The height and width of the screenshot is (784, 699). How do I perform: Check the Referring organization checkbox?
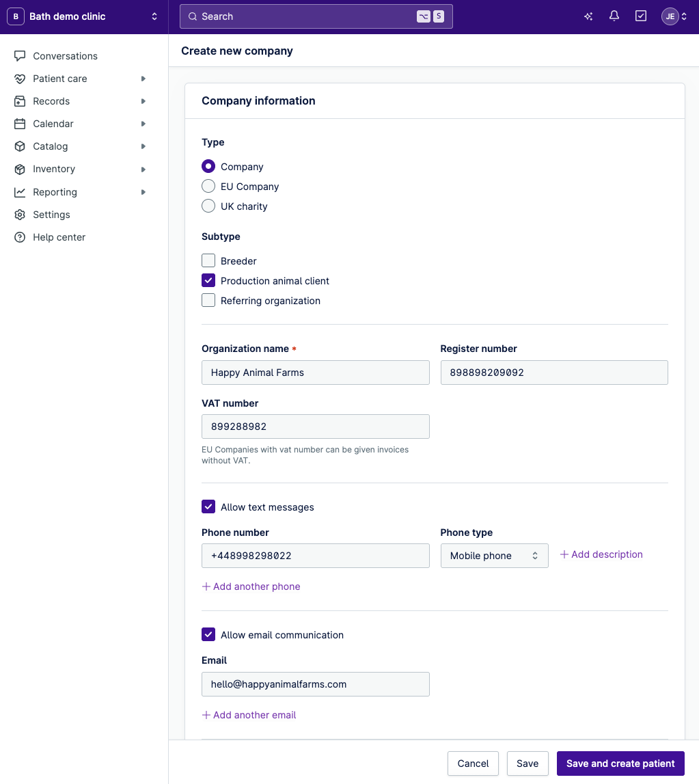click(x=208, y=300)
